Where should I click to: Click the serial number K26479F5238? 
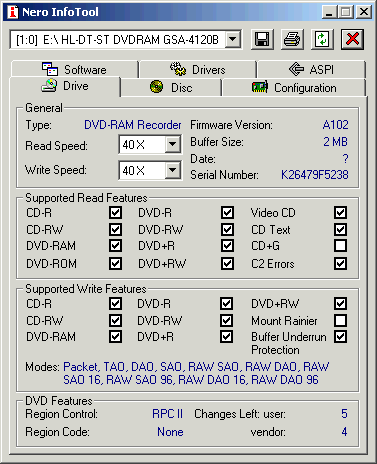[x=314, y=175]
